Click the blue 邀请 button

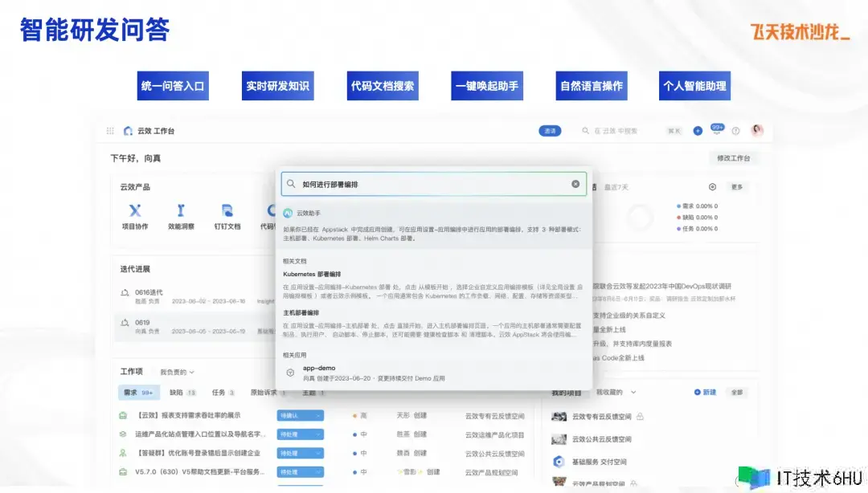coord(550,131)
